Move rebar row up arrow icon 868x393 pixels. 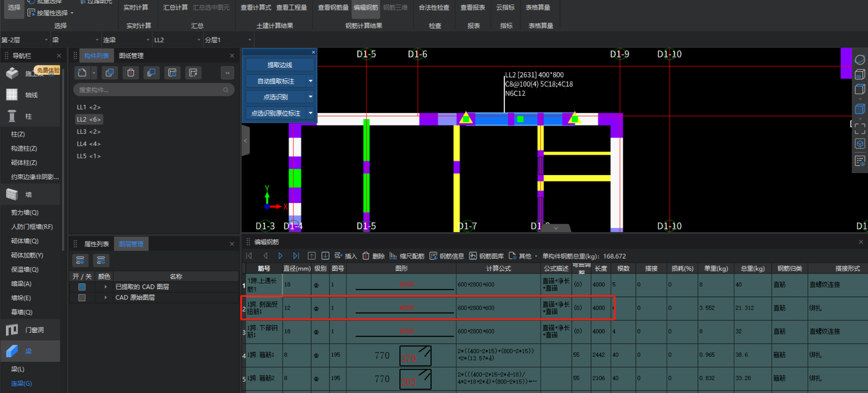311,256
